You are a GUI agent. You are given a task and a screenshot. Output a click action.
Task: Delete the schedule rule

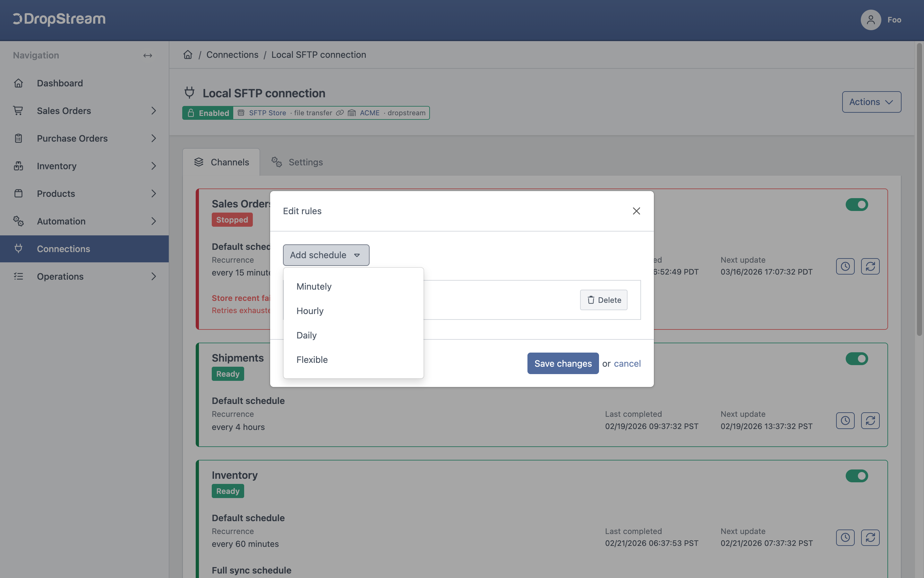pyautogui.click(x=604, y=300)
